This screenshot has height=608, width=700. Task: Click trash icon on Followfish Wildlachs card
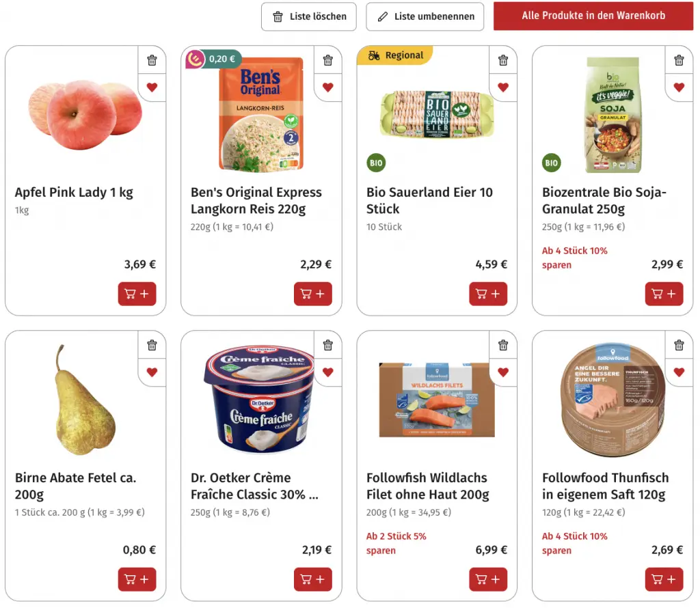tap(503, 345)
